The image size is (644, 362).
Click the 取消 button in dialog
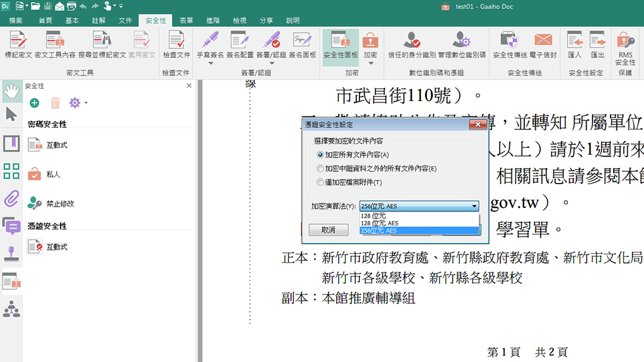point(328,230)
